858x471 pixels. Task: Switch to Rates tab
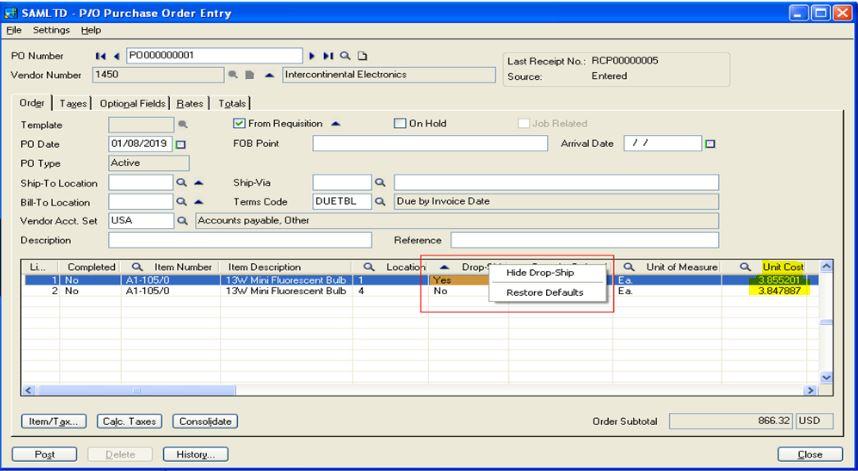(190, 103)
